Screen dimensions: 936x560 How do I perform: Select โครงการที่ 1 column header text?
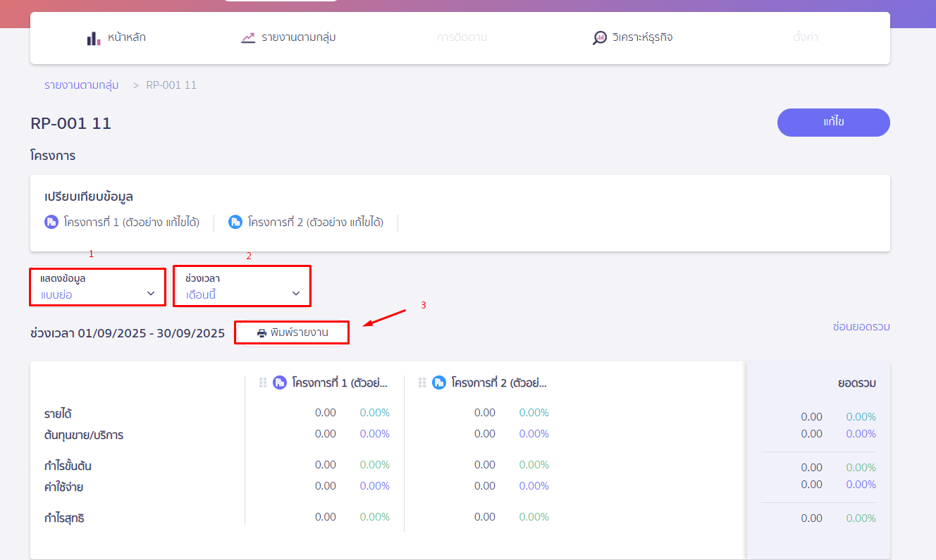click(340, 383)
